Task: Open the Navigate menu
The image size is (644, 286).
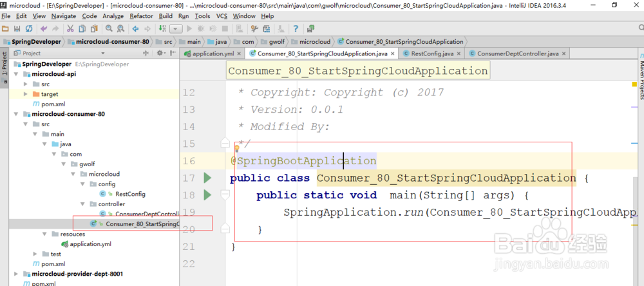Action: tap(64, 16)
